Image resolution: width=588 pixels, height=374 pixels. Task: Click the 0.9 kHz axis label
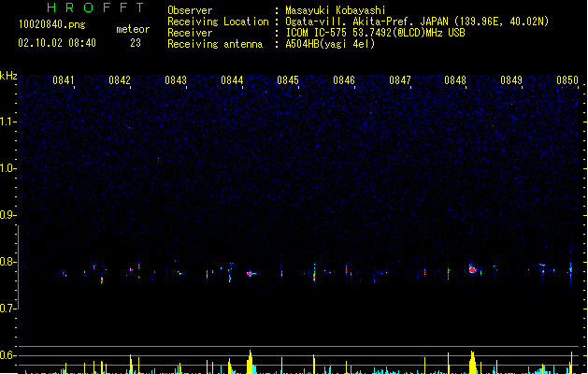(7, 215)
